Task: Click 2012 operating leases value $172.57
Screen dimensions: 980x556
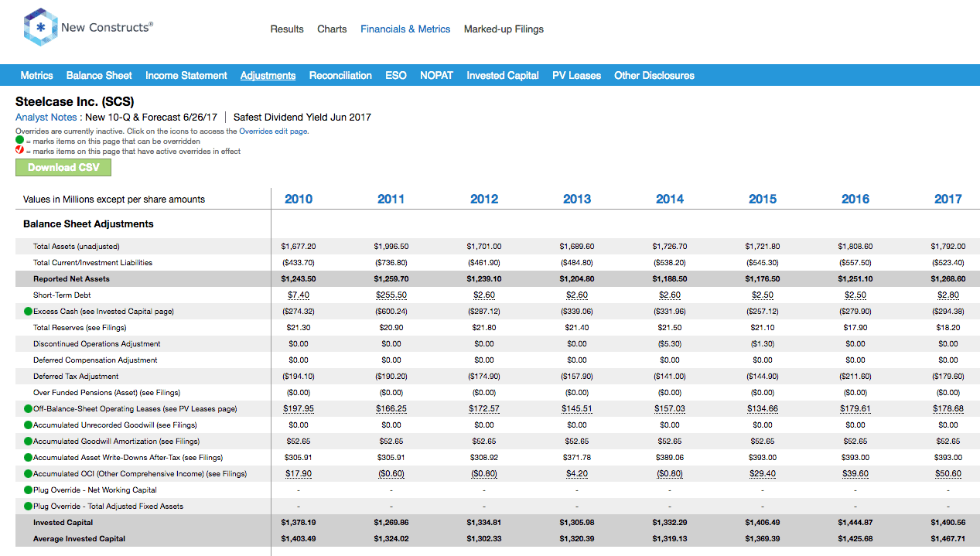Action: pos(484,409)
